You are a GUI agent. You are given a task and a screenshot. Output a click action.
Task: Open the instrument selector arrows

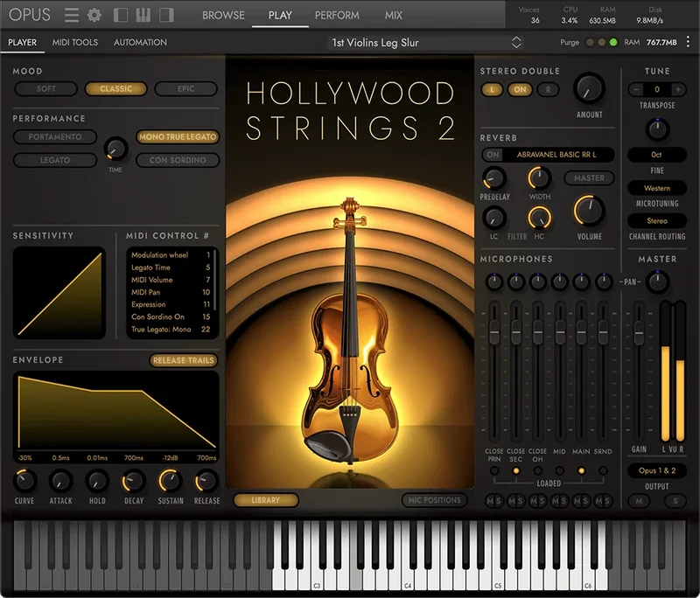coord(516,42)
